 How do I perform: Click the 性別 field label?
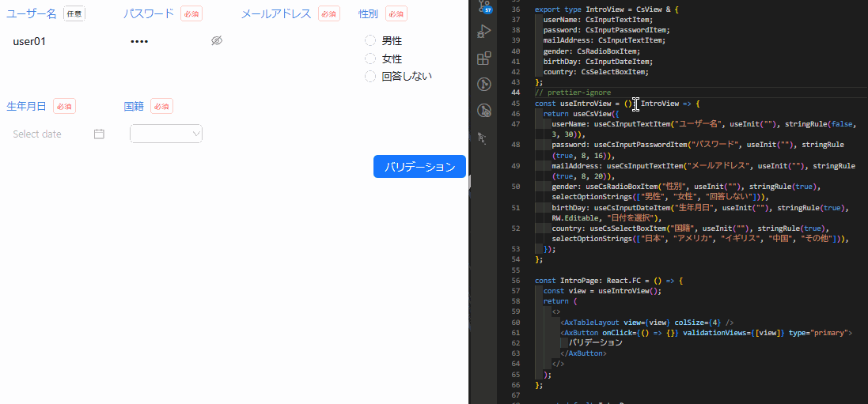[x=369, y=14]
